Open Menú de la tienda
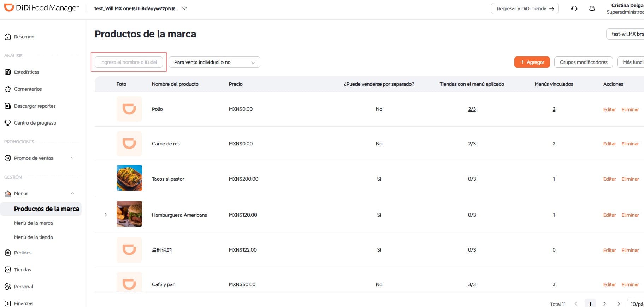The image size is (644, 307). [x=34, y=237]
